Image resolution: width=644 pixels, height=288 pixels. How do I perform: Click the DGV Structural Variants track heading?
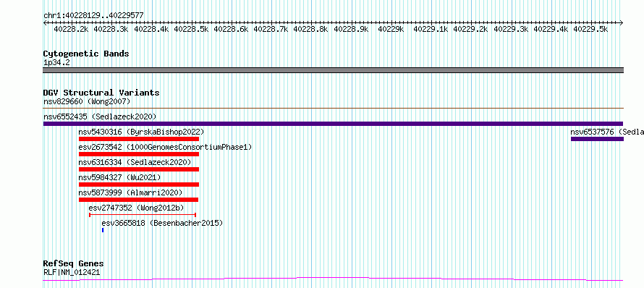point(101,93)
